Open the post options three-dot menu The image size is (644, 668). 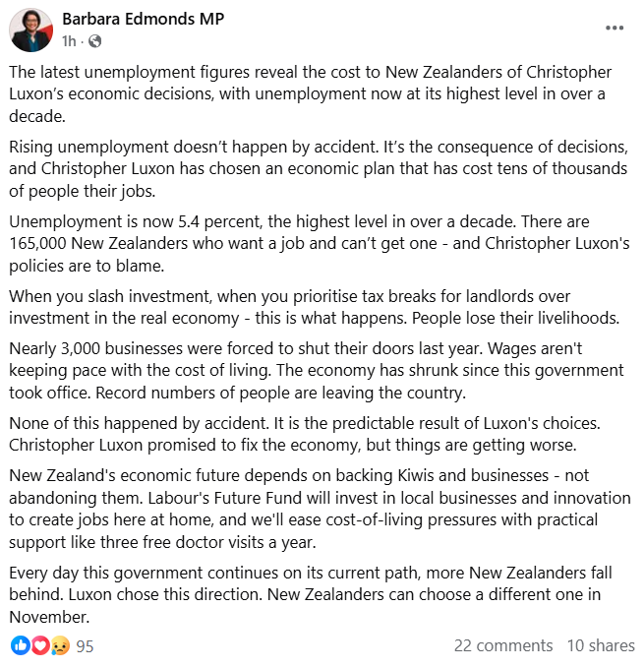pyautogui.click(x=615, y=29)
